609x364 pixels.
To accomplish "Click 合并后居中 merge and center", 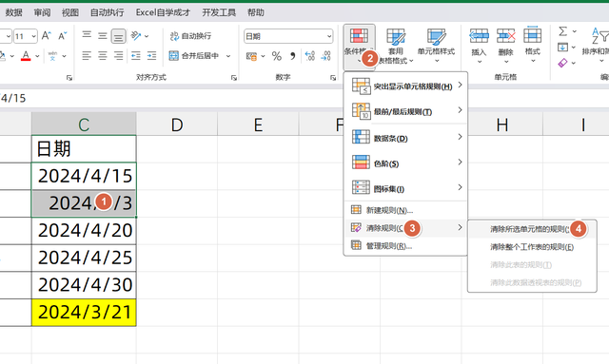I will coord(194,56).
